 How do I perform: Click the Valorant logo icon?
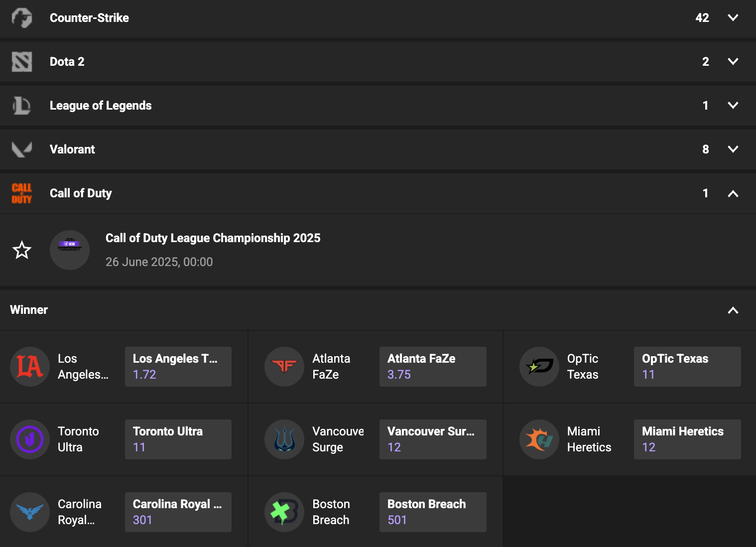(x=22, y=149)
